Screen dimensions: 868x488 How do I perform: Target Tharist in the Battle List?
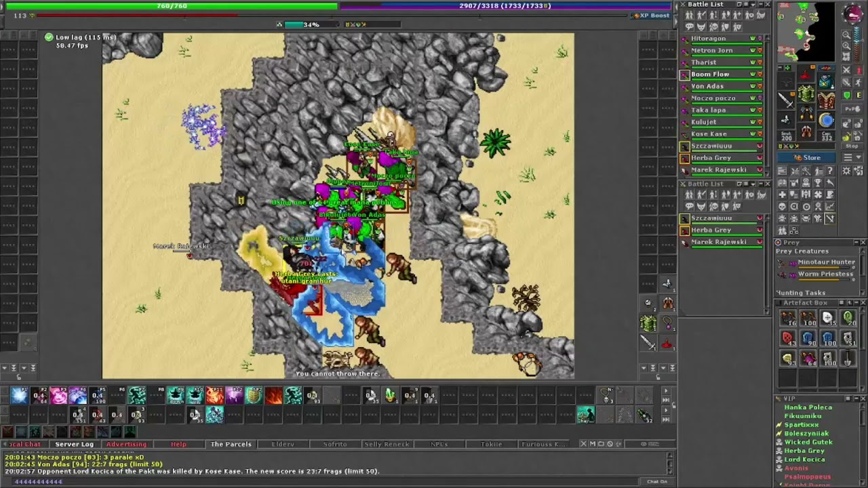point(723,62)
